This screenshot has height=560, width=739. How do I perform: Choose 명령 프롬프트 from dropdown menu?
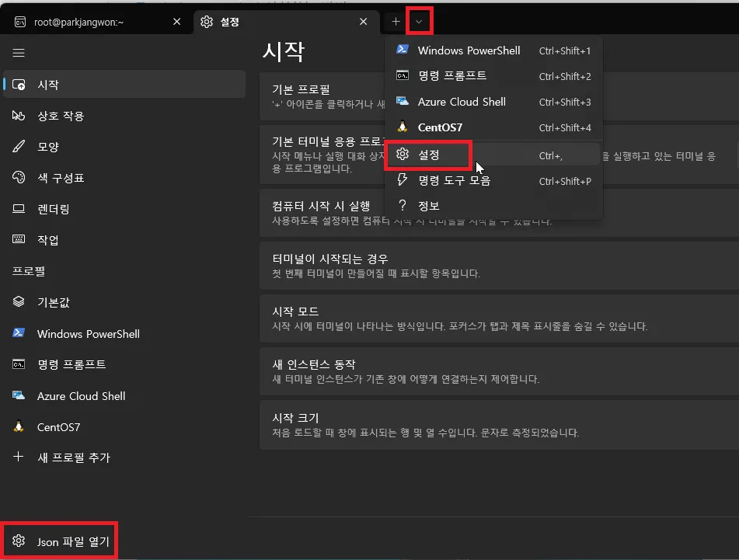[493, 76]
